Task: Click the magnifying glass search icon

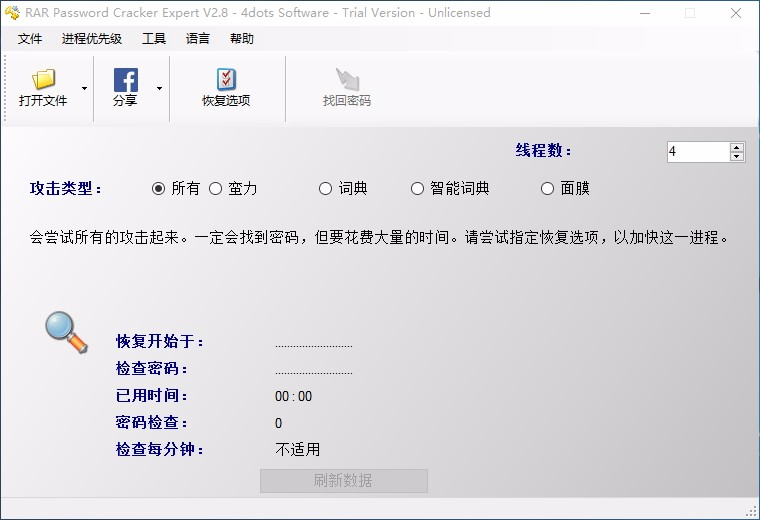Action: click(66, 332)
